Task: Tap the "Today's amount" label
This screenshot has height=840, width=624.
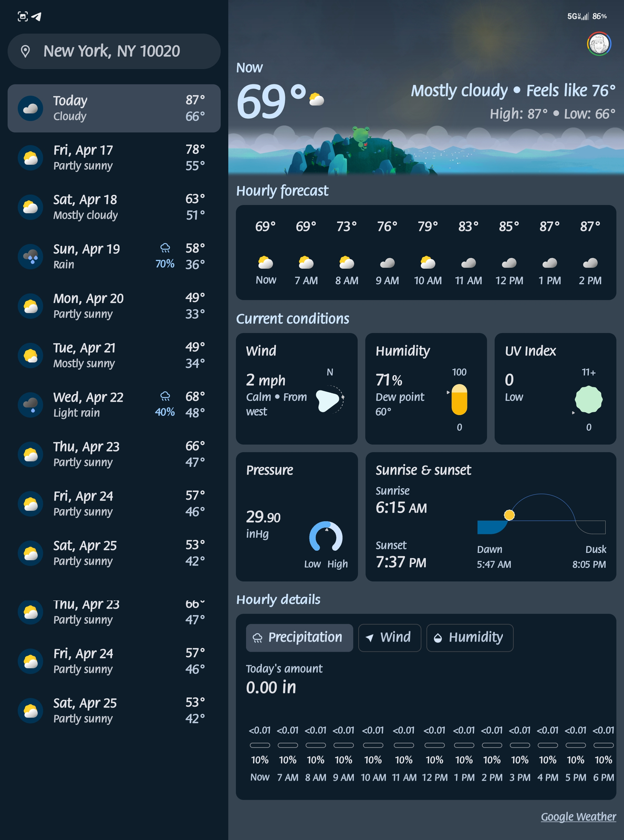Action: pyautogui.click(x=284, y=669)
